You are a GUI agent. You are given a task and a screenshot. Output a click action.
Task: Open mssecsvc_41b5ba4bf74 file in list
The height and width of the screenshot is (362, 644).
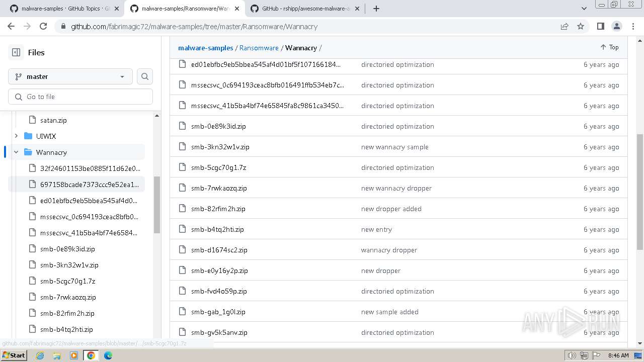pyautogui.click(x=268, y=106)
